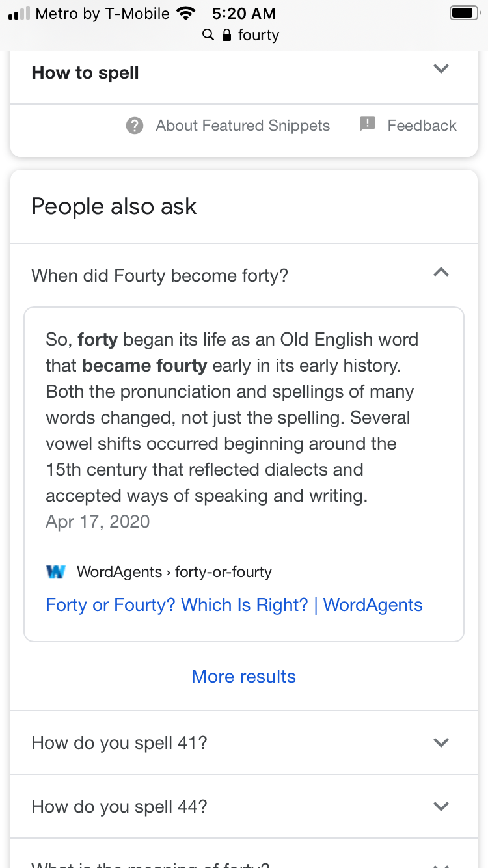
Task: Collapse the When did Fourty become forty question
Action: pos(441,273)
